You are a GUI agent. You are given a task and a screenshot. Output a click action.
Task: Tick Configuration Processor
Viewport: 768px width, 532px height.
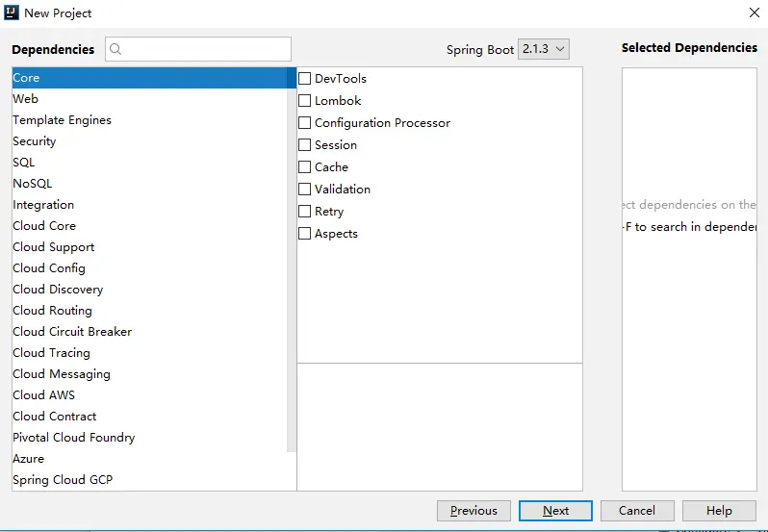tap(305, 122)
